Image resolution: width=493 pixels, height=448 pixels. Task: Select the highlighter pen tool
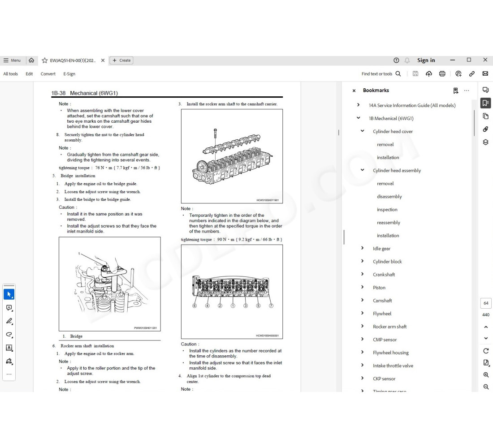[9, 321]
